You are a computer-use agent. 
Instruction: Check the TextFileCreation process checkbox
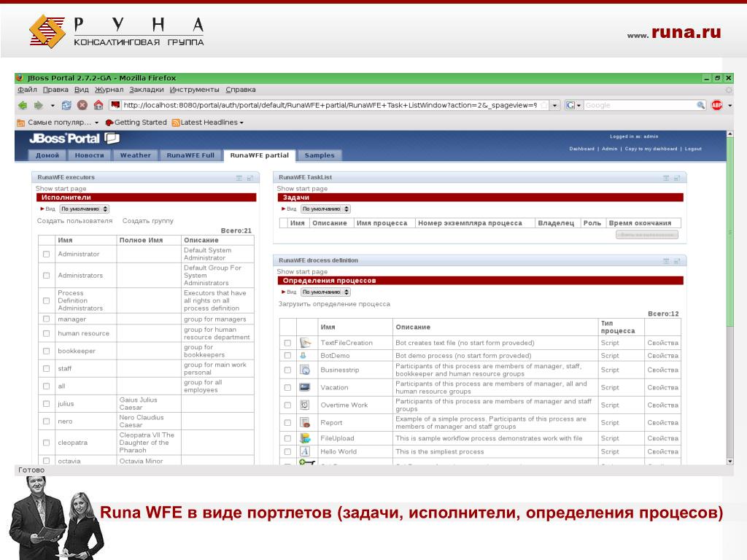tap(287, 343)
